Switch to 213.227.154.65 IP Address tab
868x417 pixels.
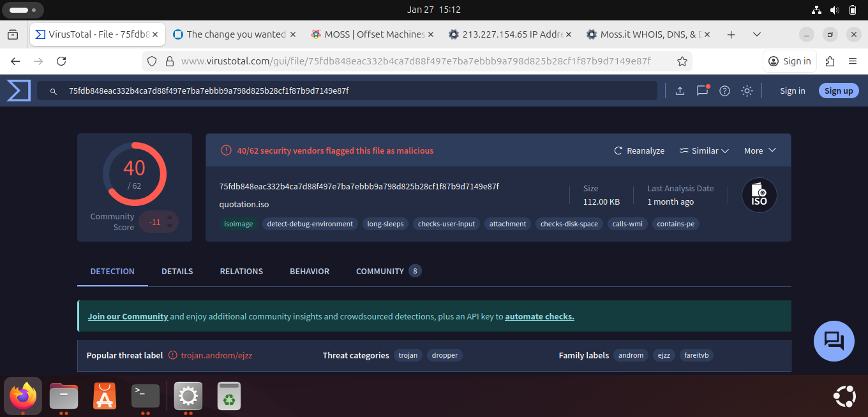tap(511, 34)
